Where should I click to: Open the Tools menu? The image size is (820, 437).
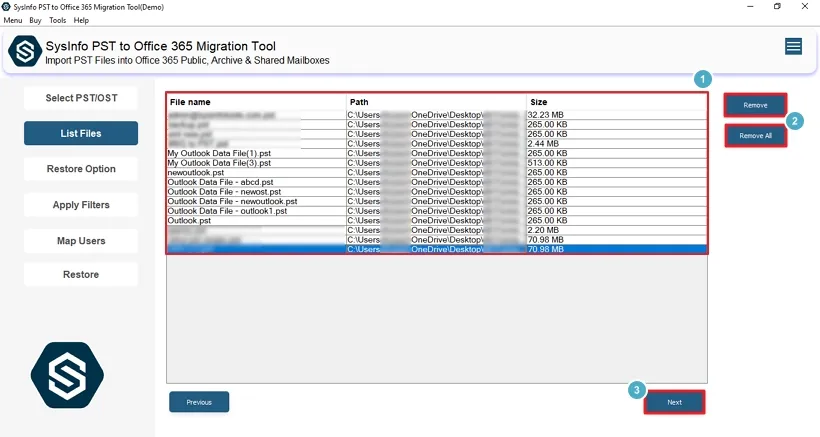pyautogui.click(x=58, y=20)
